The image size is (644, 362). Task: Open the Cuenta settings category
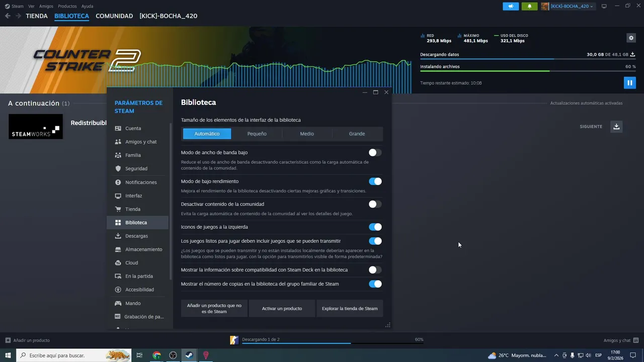click(x=137, y=128)
